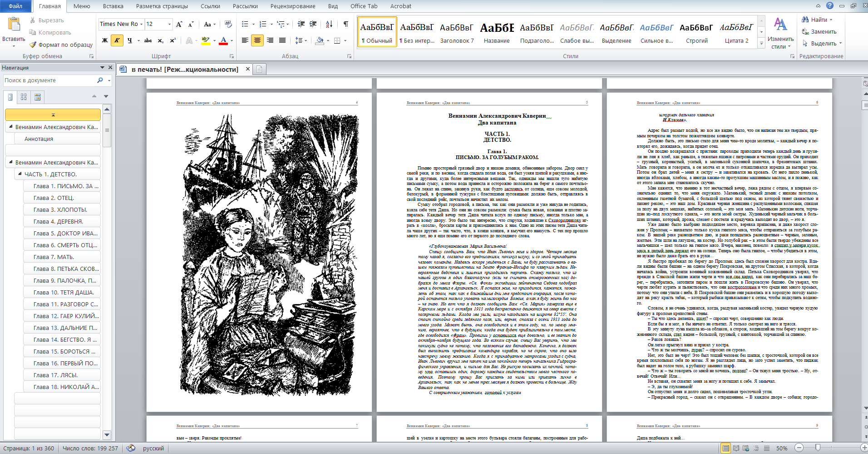Open the search results tab in Navigation pane
The height and width of the screenshot is (454, 868).
coord(37,97)
